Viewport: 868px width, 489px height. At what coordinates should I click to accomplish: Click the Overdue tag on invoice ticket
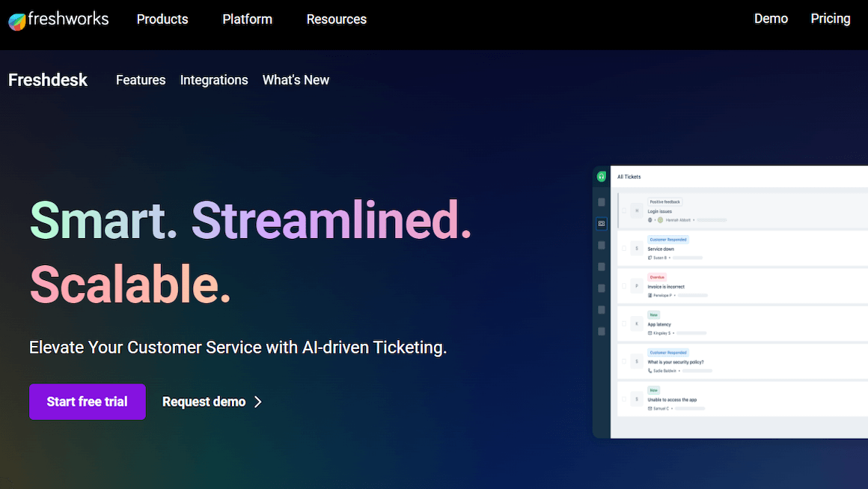click(x=657, y=278)
